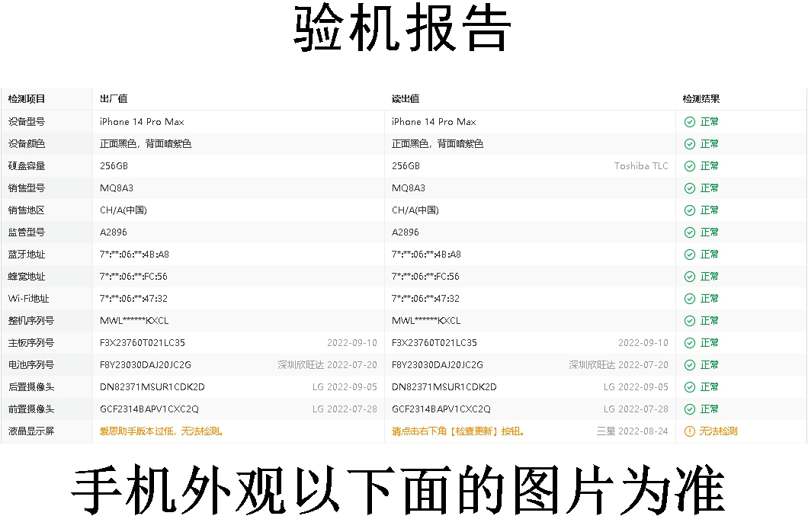Image resolution: width=808 pixels, height=532 pixels.
Task: Select the 液晶显示屏 row label
Action: click(x=31, y=431)
